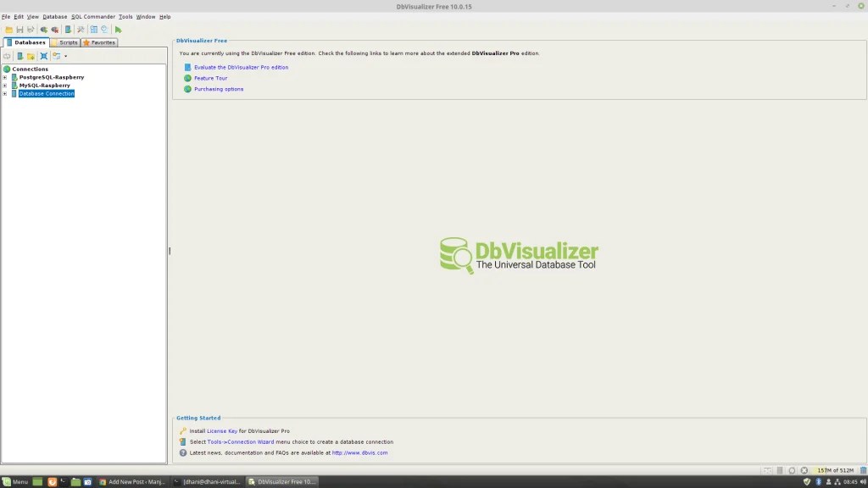Open the Window menu

(146, 17)
